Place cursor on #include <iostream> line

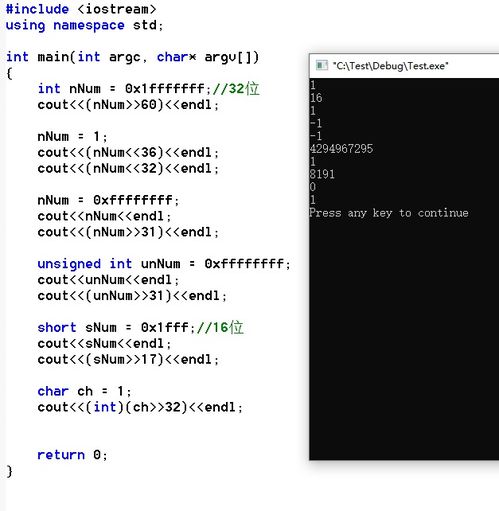tap(81, 9)
